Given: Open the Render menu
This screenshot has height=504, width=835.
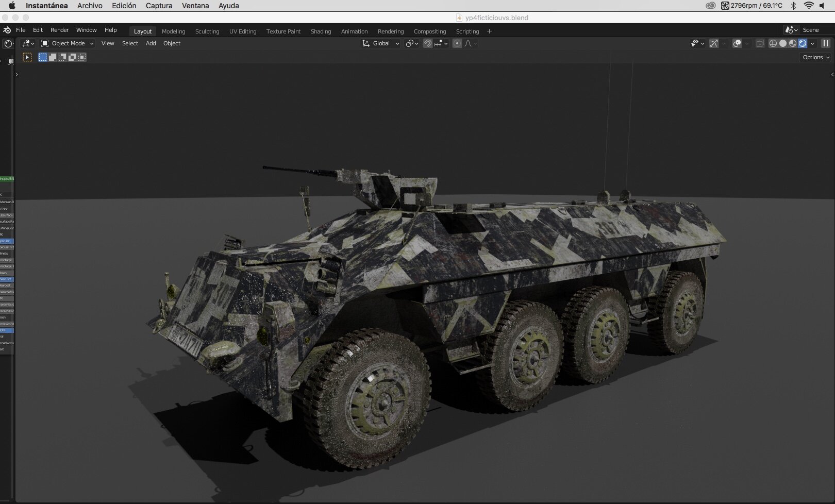Looking at the screenshot, I should [60, 30].
